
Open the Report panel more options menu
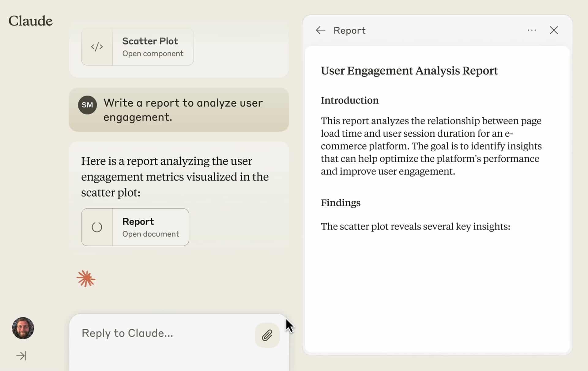pyautogui.click(x=532, y=30)
